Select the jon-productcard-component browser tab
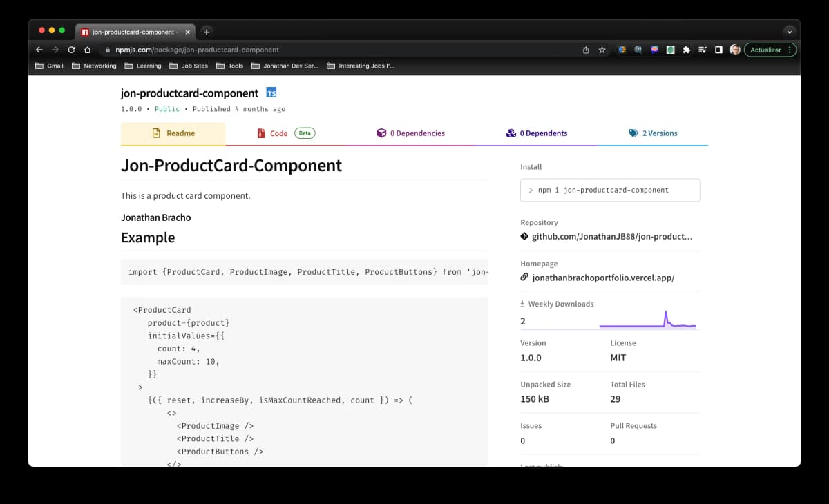The image size is (829, 504). (x=134, y=32)
